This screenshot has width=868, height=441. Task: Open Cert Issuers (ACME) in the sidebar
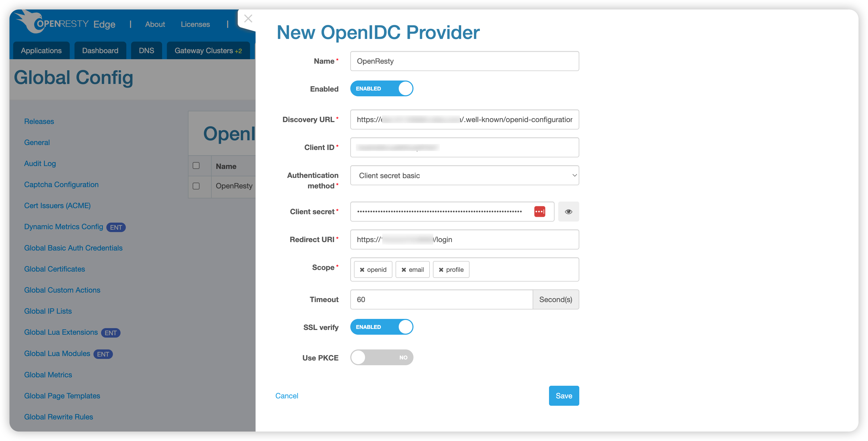[57, 206]
